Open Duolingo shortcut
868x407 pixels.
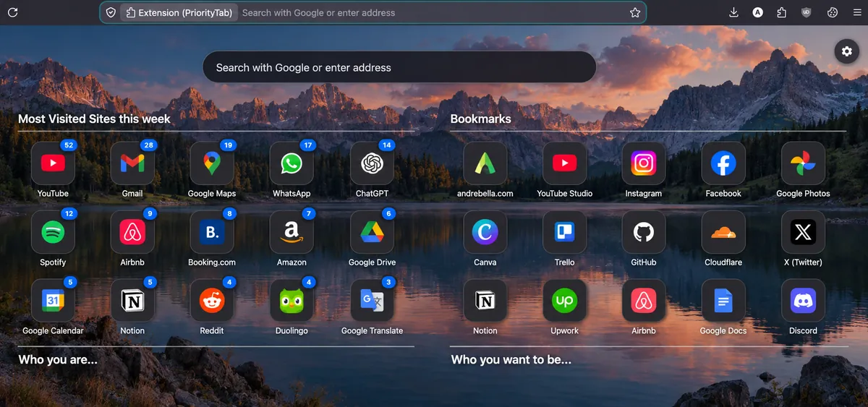pyautogui.click(x=292, y=301)
